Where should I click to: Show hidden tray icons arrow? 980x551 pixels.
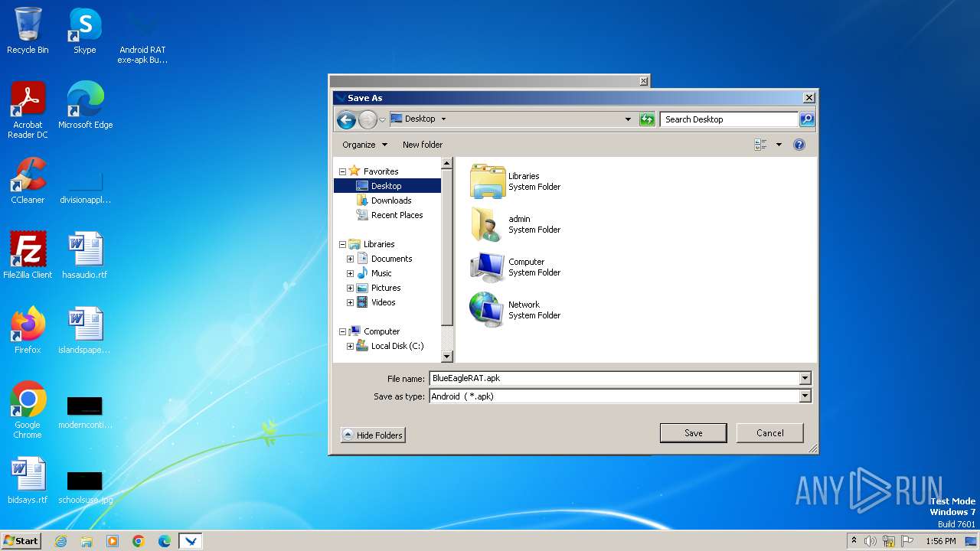click(x=854, y=540)
